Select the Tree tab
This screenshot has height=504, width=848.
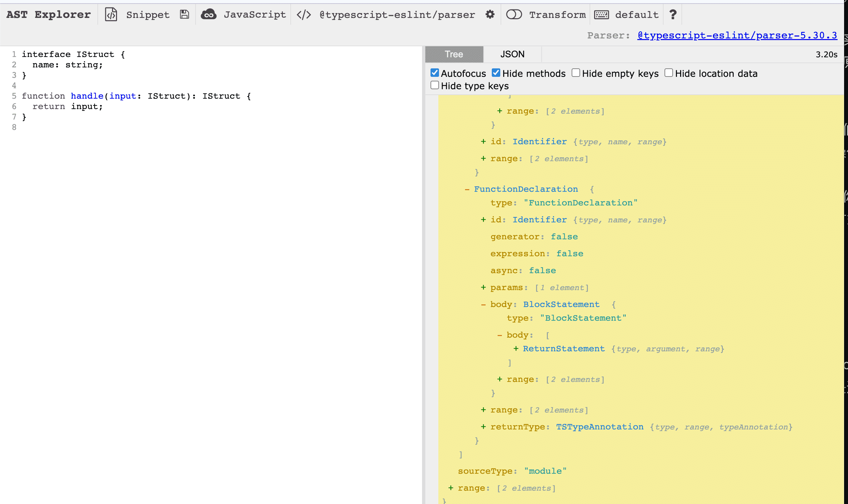[x=454, y=54]
